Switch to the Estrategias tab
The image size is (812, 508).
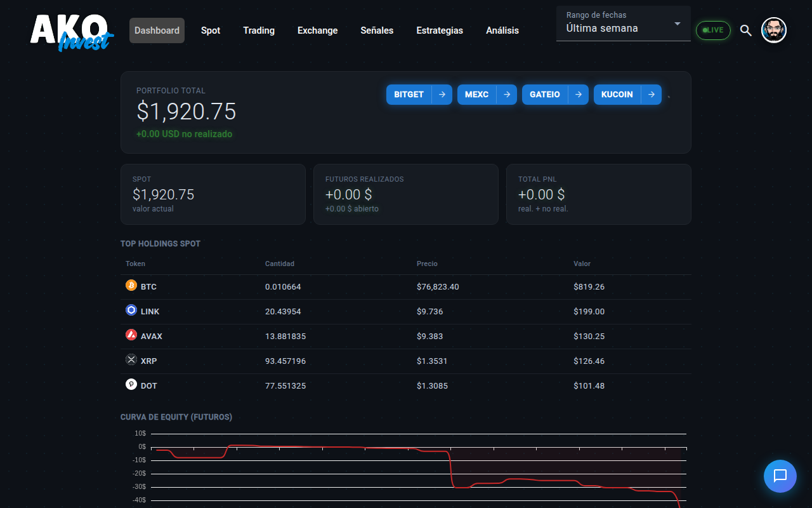(x=440, y=30)
